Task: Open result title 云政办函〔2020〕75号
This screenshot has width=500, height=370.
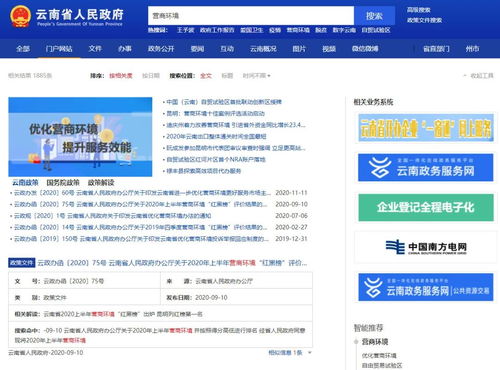Action: [x=172, y=263]
